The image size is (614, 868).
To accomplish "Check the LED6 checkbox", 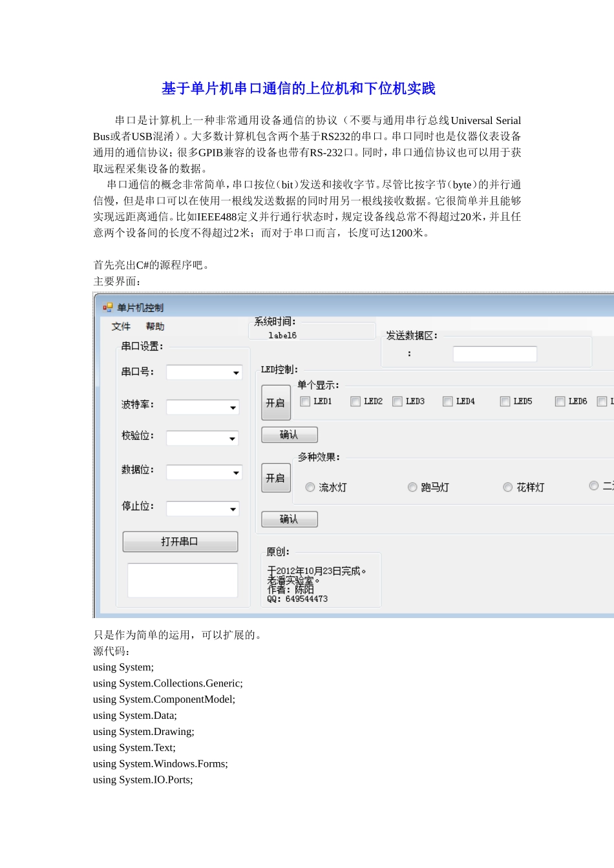I will [560, 402].
